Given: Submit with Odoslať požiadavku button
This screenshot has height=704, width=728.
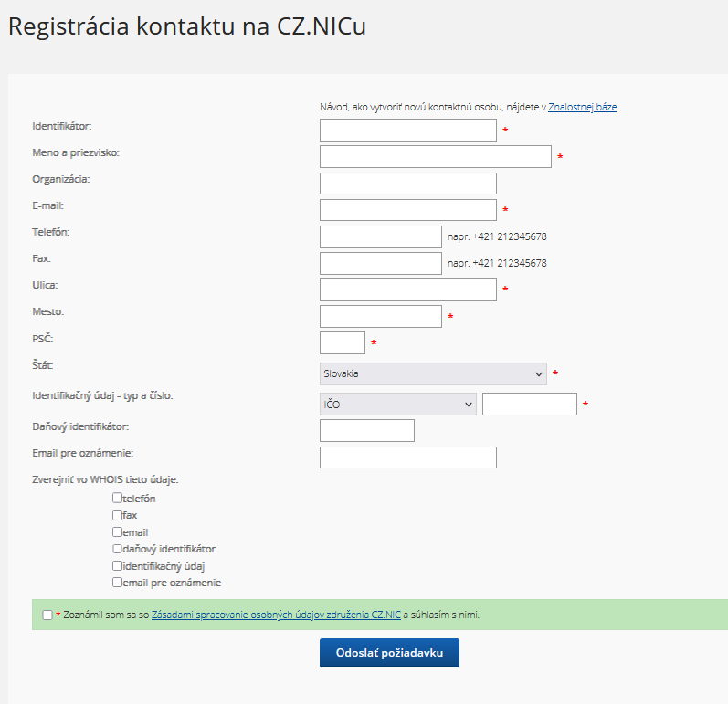Looking at the screenshot, I should tap(389, 653).
